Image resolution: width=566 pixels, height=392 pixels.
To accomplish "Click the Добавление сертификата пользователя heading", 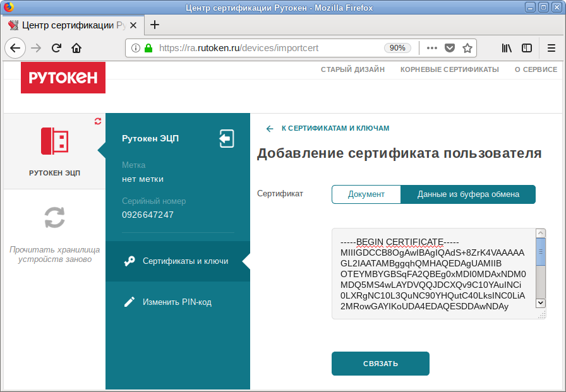I will [399, 153].
